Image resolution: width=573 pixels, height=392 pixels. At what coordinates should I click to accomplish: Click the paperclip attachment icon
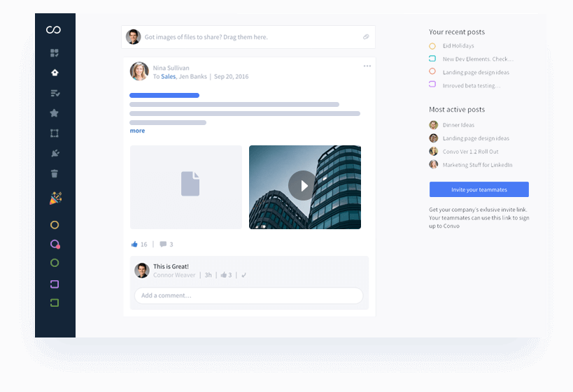point(366,37)
